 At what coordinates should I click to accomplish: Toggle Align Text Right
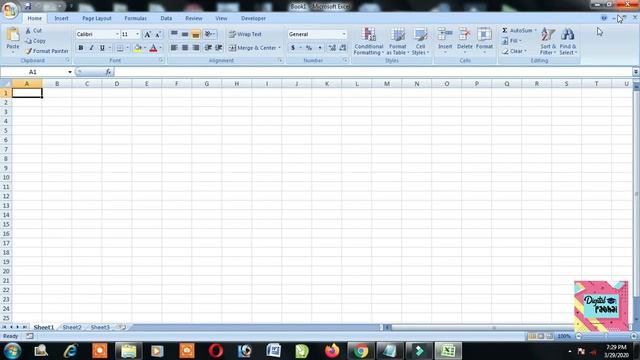click(196, 48)
